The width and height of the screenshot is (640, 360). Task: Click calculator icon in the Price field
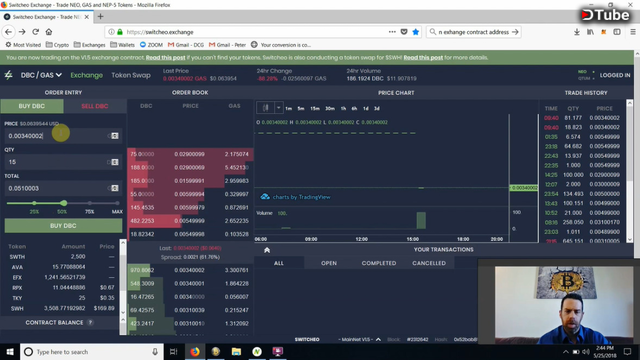tap(115, 136)
